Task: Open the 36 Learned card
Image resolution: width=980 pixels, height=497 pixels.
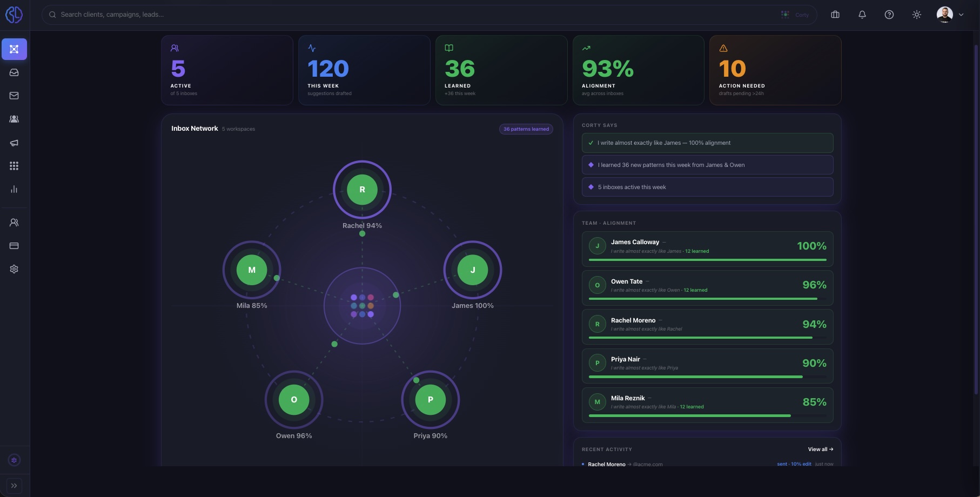Action: [x=501, y=70]
